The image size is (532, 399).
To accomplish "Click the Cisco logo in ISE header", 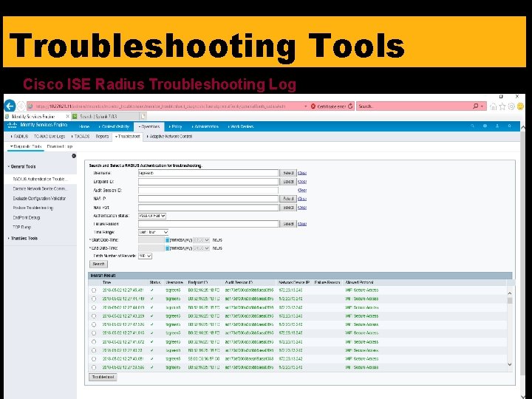I will pos(13,125).
